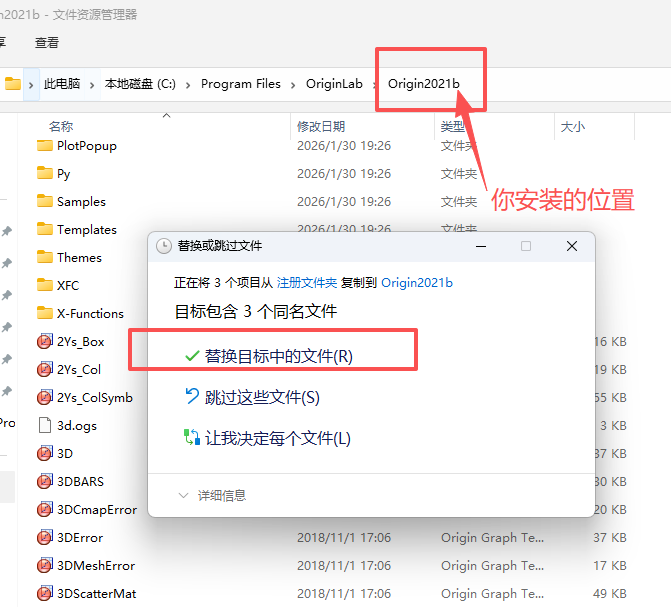671x616 pixels.
Task: Click 3DMeshError type Origin Graph Te...
Action: click(492, 565)
